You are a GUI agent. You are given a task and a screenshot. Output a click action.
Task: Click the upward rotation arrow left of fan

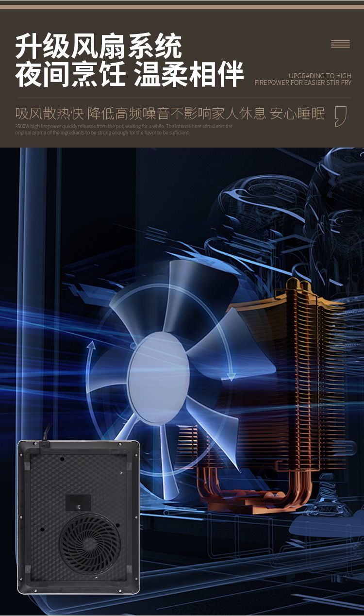pyautogui.click(x=90, y=346)
